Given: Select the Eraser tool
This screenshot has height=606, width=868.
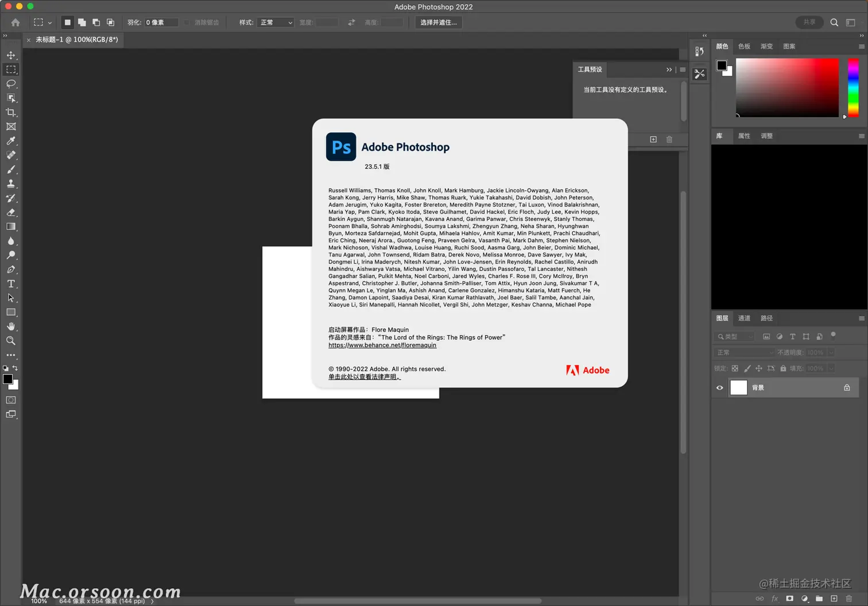Looking at the screenshot, I should (x=11, y=212).
